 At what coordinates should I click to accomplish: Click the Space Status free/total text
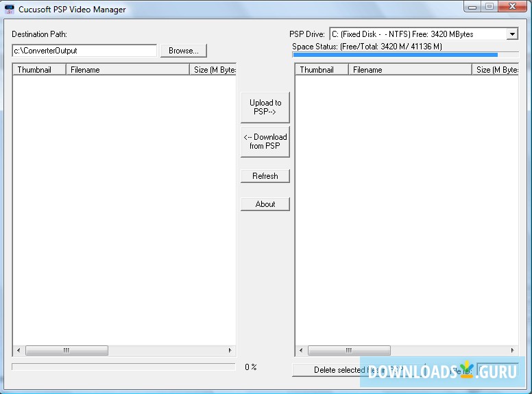pyautogui.click(x=367, y=47)
